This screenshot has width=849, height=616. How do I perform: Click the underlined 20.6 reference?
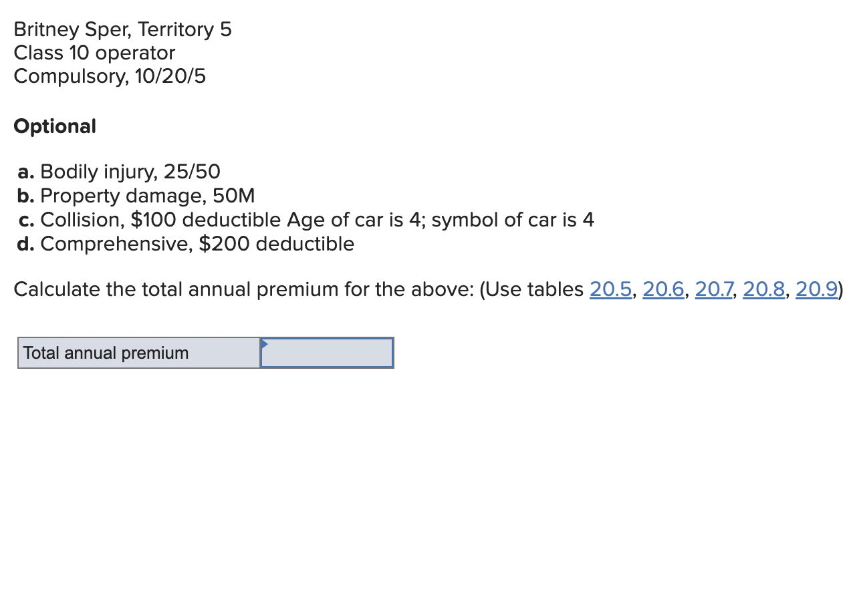click(x=662, y=289)
